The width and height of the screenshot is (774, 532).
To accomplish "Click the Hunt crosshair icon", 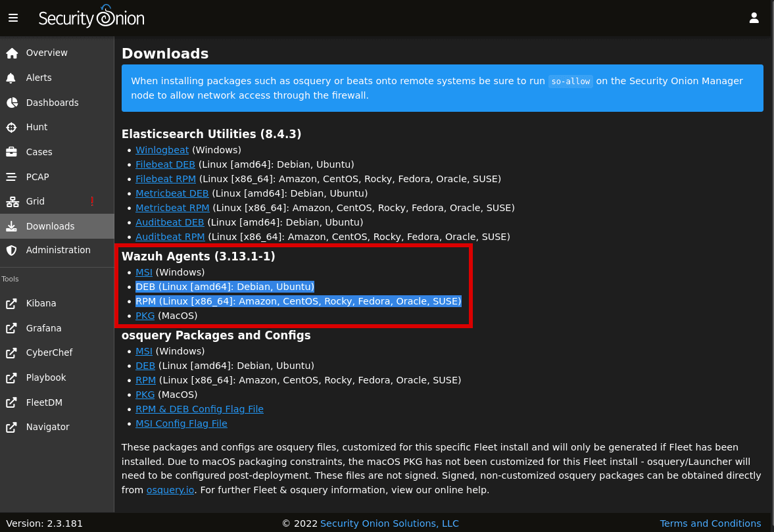I will point(11,128).
